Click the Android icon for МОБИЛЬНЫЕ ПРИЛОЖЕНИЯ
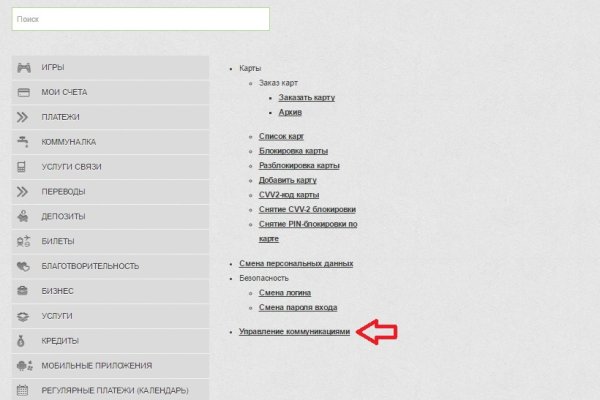 22,366
